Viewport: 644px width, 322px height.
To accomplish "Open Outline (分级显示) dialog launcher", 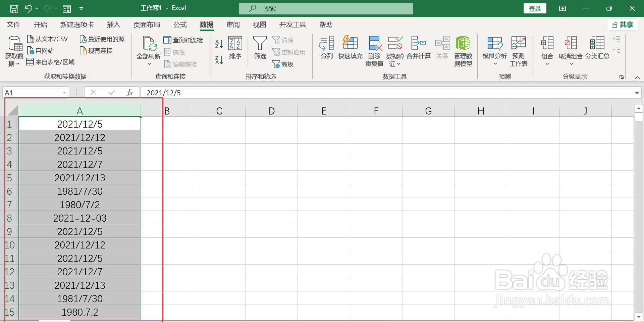I will [x=621, y=77].
